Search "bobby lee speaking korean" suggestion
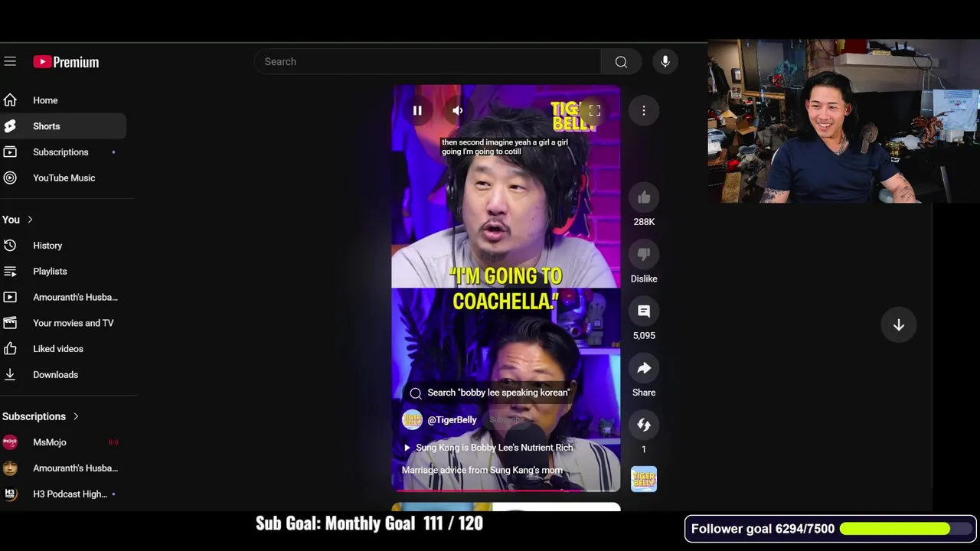 (491, 393)
